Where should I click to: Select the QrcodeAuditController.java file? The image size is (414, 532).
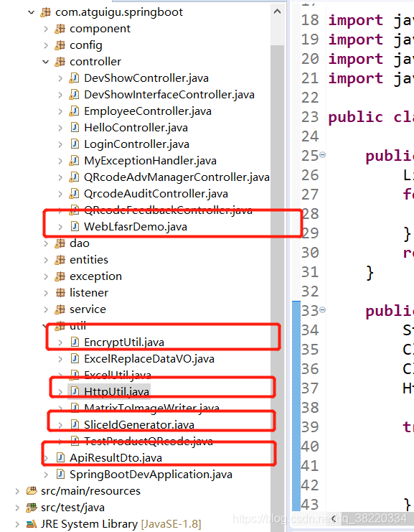click(x=156, y=194)
